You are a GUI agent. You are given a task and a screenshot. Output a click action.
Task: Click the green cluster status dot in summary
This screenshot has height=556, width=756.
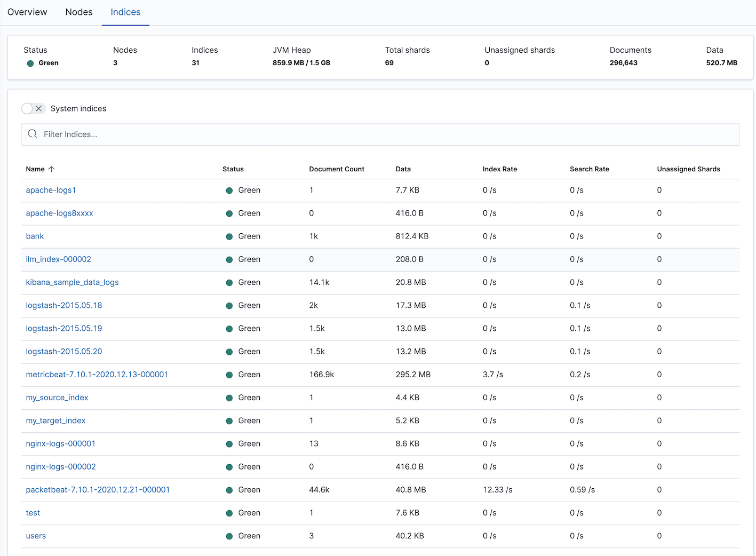click(x=30, y=63)
